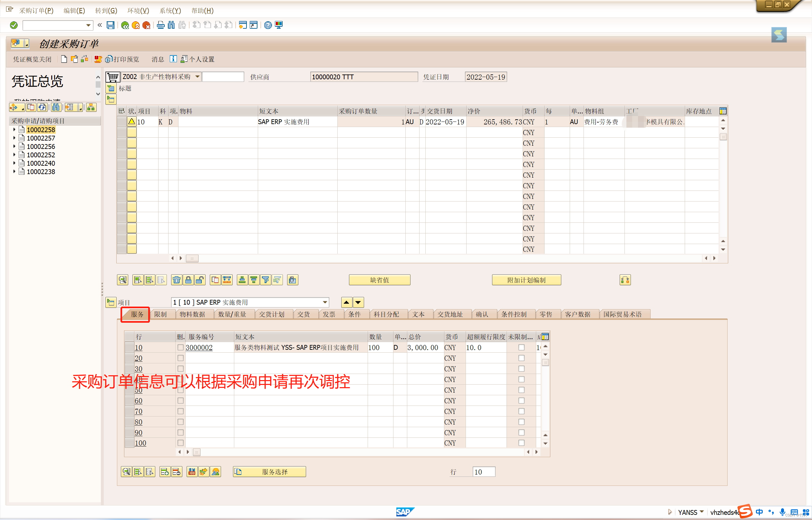
Task: Click the Help question mark icon
Action: [x=268, y=25]
